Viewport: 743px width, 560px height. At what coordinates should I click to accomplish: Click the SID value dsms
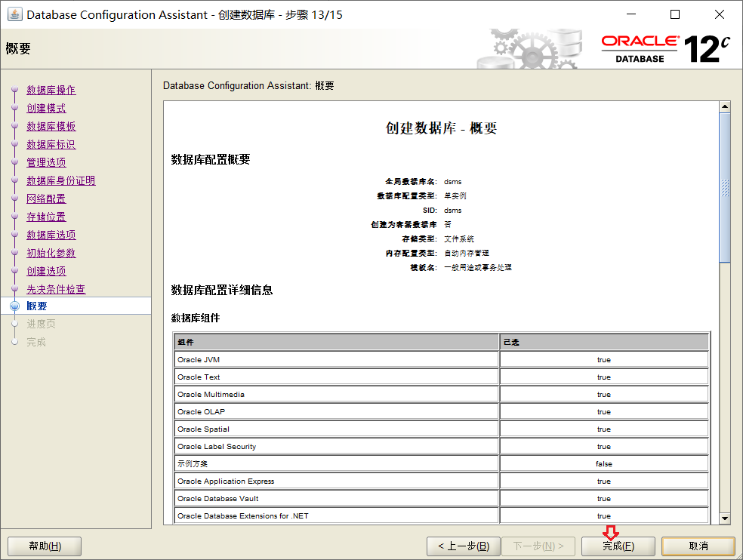click(x=452, y=210)
